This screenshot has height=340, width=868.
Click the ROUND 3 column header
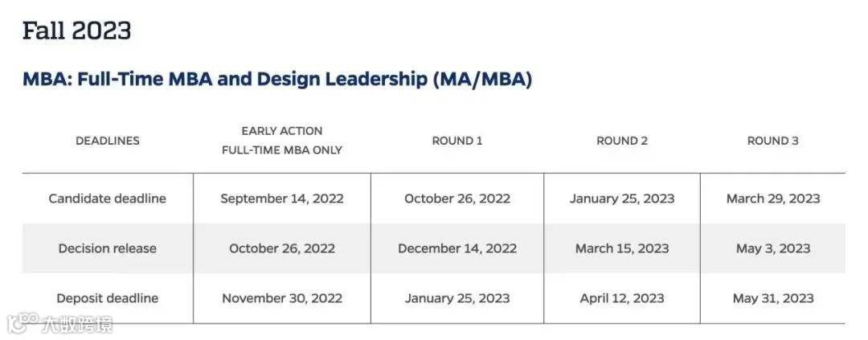(773, 141)
